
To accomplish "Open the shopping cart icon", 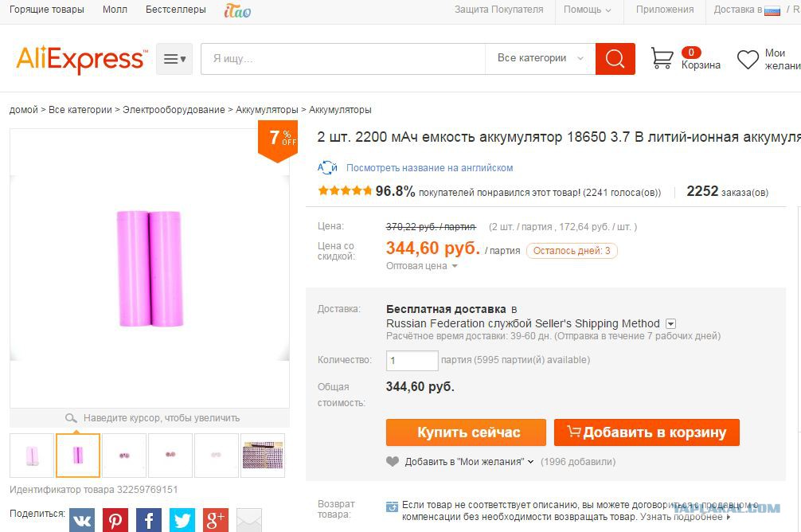I will click(662, 58).
